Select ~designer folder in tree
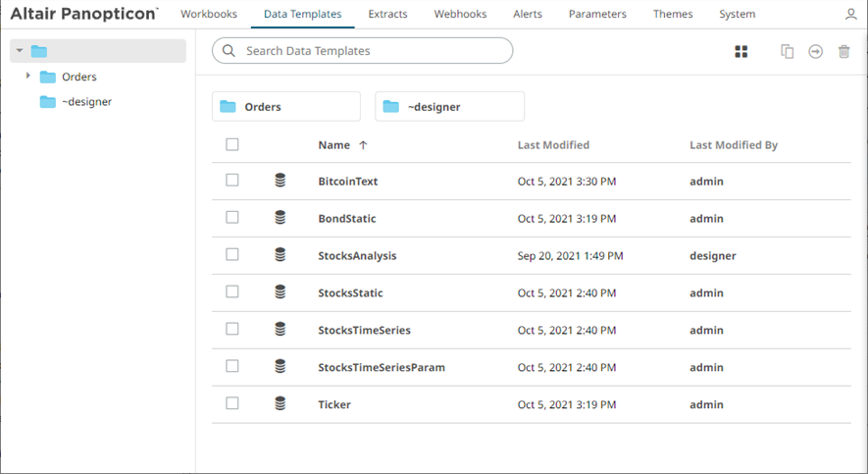Viewport: 868px width, 474px height. coord(86,101)
